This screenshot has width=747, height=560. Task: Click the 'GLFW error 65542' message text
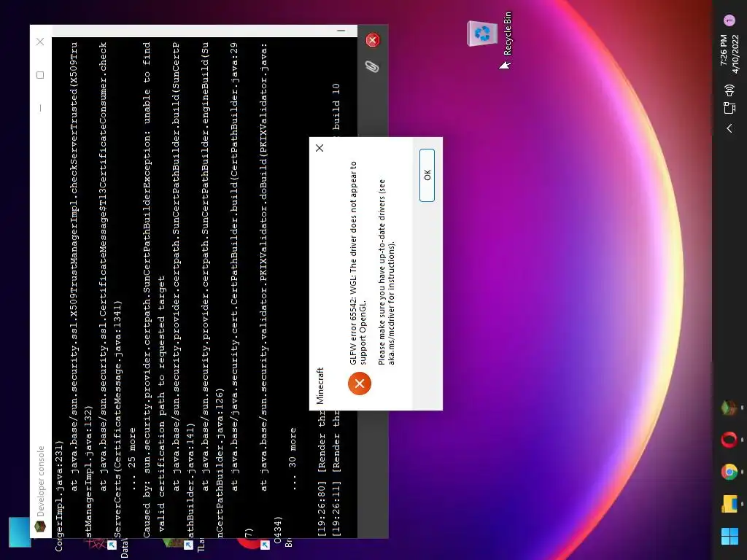coord(358,262)
